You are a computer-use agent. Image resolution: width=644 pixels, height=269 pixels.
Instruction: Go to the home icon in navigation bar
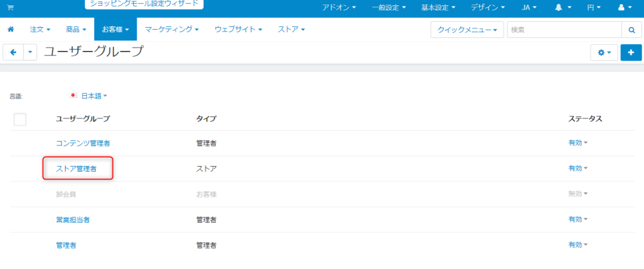click(x=11, y=29)
